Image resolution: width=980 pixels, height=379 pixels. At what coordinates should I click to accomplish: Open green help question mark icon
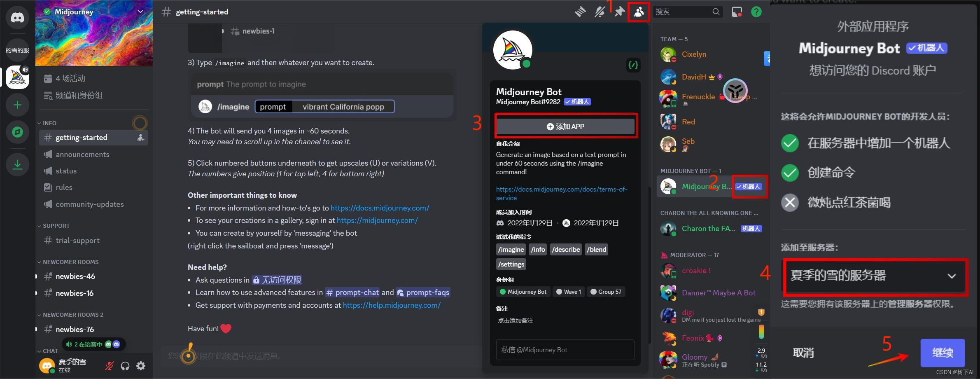coord(756,12)
